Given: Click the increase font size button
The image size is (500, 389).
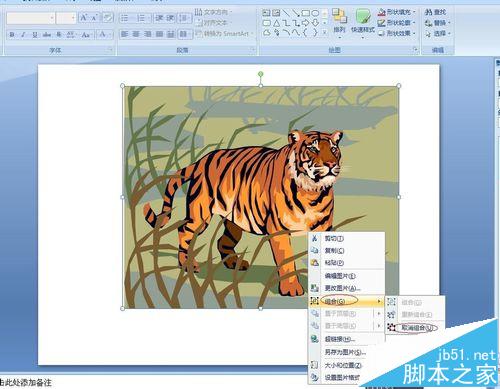Looking at the screenshot, I should (84, 18).
